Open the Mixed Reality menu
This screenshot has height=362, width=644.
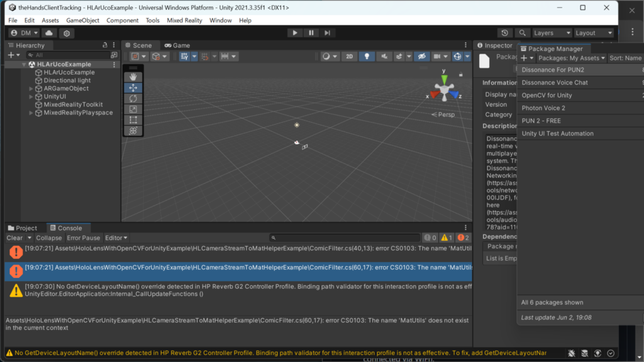pyautogui.click(x=184, y=20)
